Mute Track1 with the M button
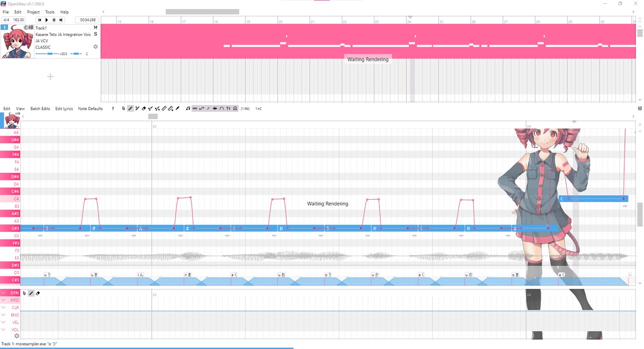 (x=96, y=27)
